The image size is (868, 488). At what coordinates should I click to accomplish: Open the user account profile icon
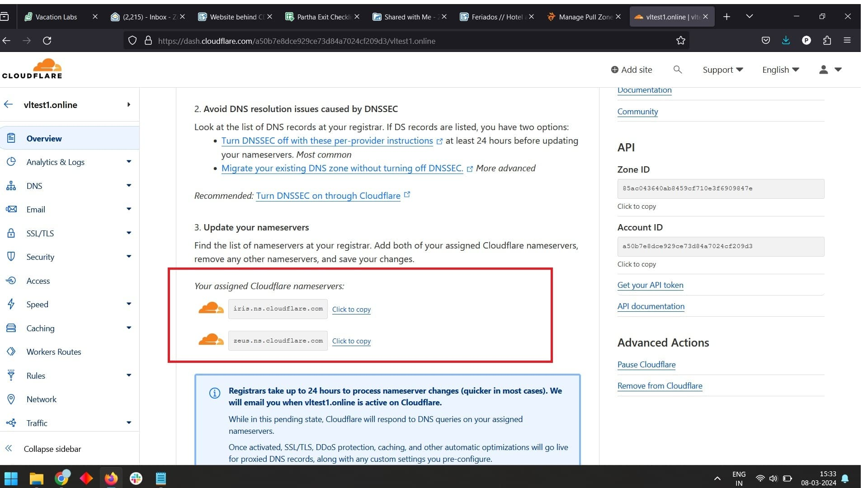[x=823, y=70]
